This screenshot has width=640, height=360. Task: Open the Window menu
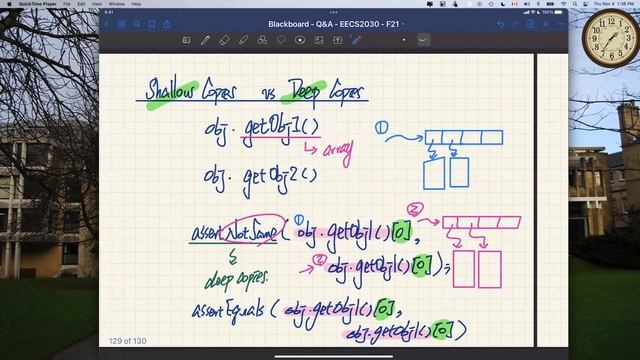click(x=117, y=4)
